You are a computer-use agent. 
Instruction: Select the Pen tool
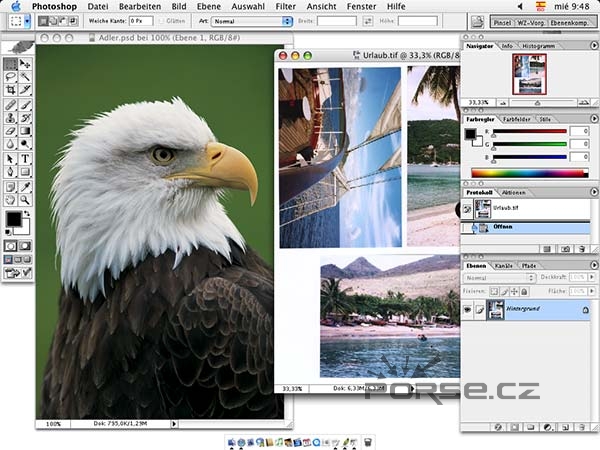pyautogui.click(x=10, y=171)
